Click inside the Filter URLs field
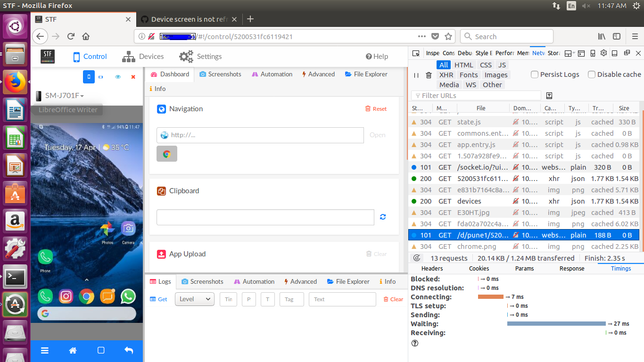This screenshot has width=644, height=362. (476, 95)
